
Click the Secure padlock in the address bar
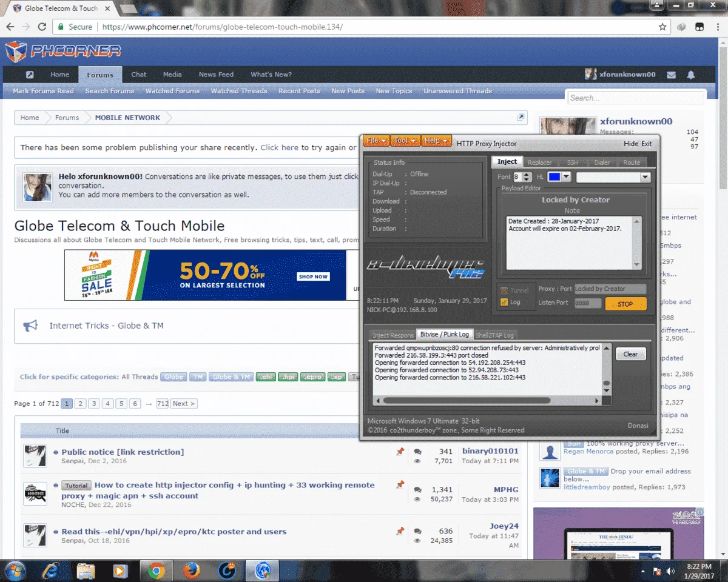tap(59, 27)
